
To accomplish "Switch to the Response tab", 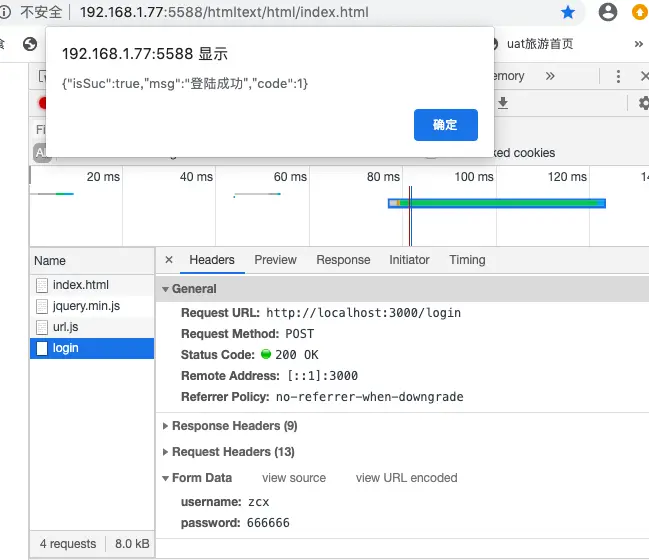I will [343, 260].
